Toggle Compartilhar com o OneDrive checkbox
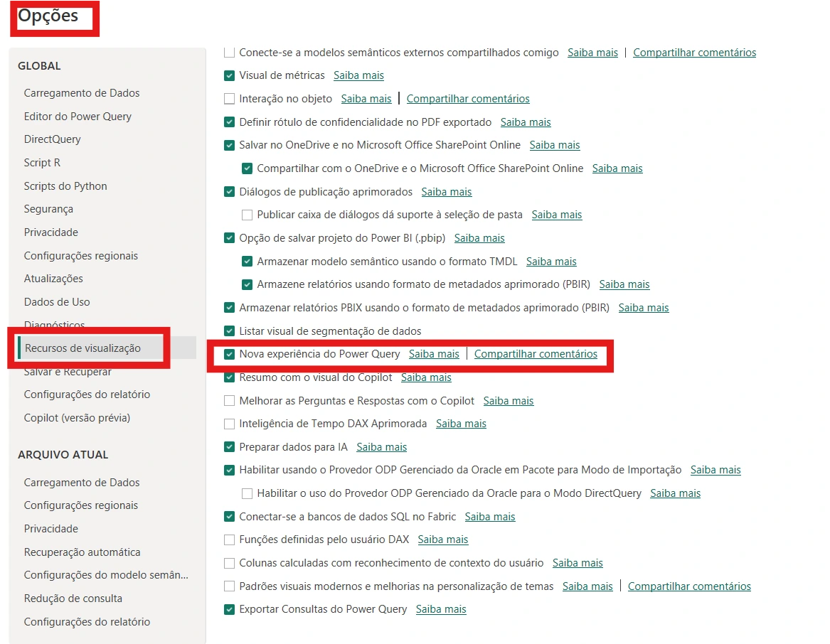This screenshot has width=830, height=644. (247, 168)
